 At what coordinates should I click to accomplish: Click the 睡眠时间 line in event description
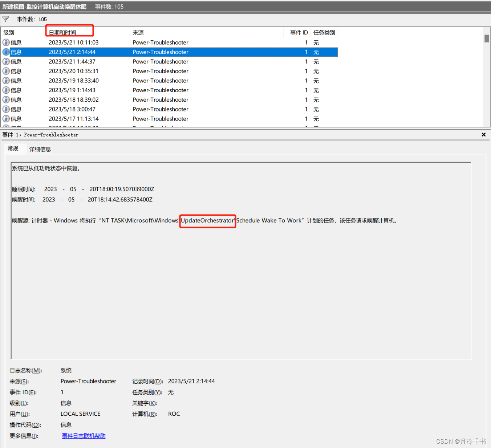pyautogui.click(x=83, y=189)
